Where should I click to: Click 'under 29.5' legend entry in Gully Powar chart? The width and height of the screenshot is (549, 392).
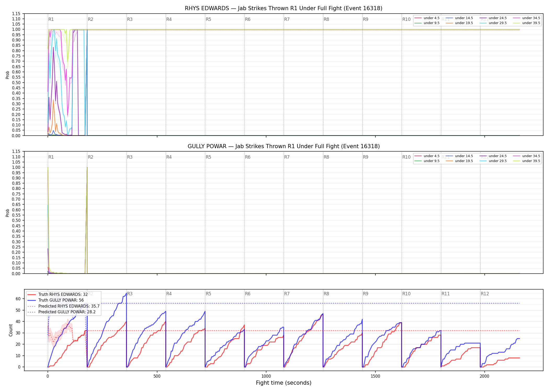(493, 161)
